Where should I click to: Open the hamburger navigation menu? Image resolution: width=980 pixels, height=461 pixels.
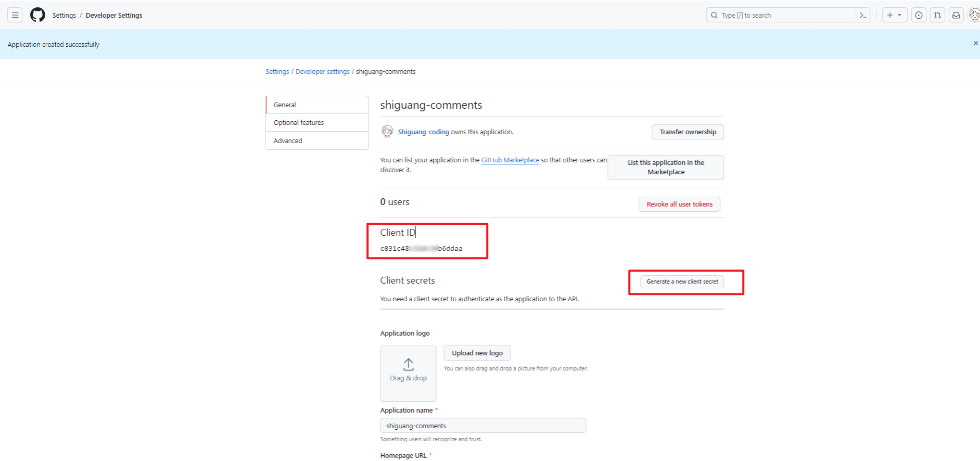15,15
